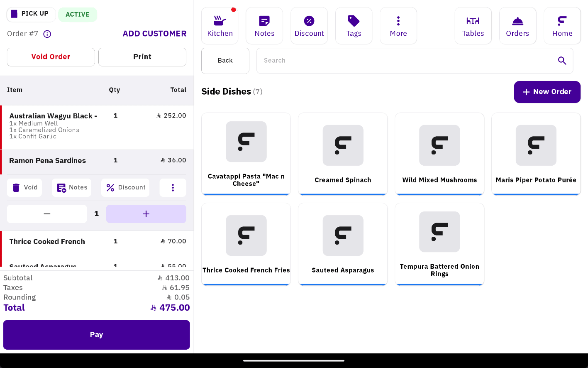Decrease Ramon Pena Sardines quantity with minus

[47, 214]
